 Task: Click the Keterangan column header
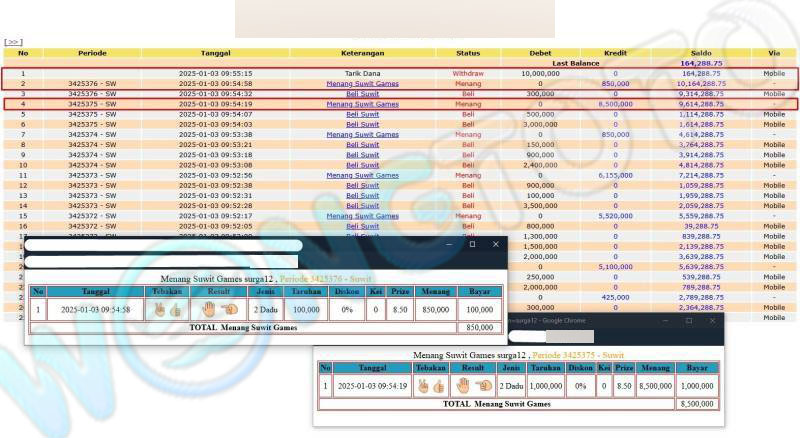point(362,52)
